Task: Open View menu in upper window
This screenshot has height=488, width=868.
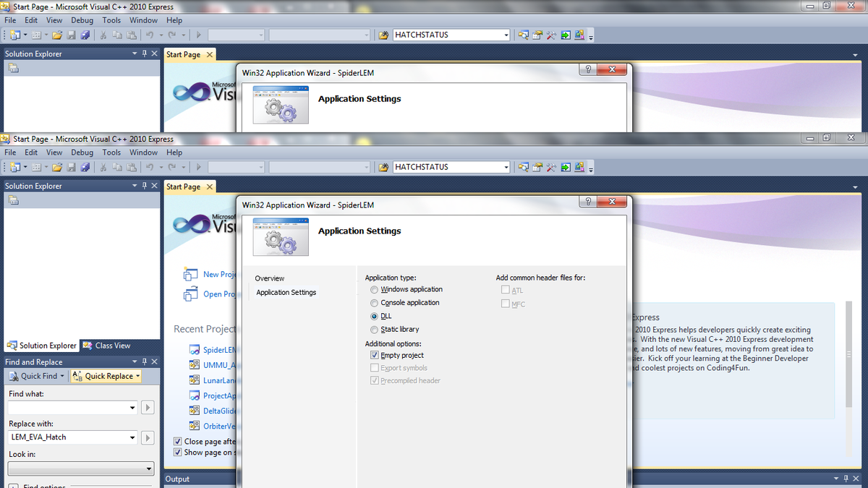Action: (54, 20)
